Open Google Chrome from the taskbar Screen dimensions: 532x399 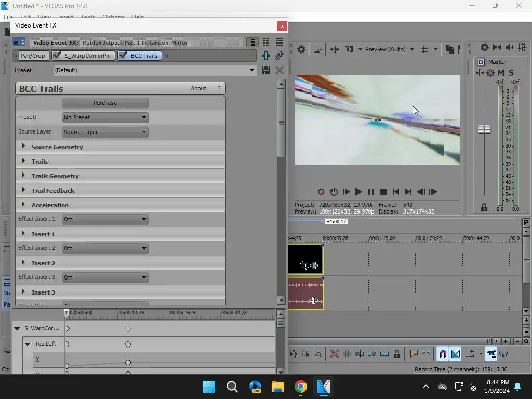(301, 387)
